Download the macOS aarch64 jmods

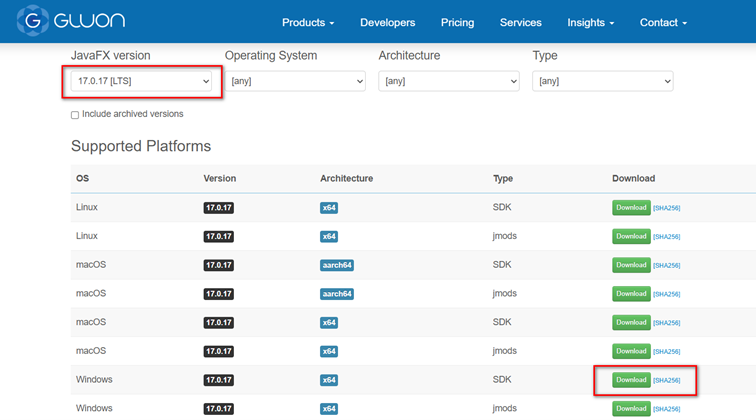(x=631, y=294)
